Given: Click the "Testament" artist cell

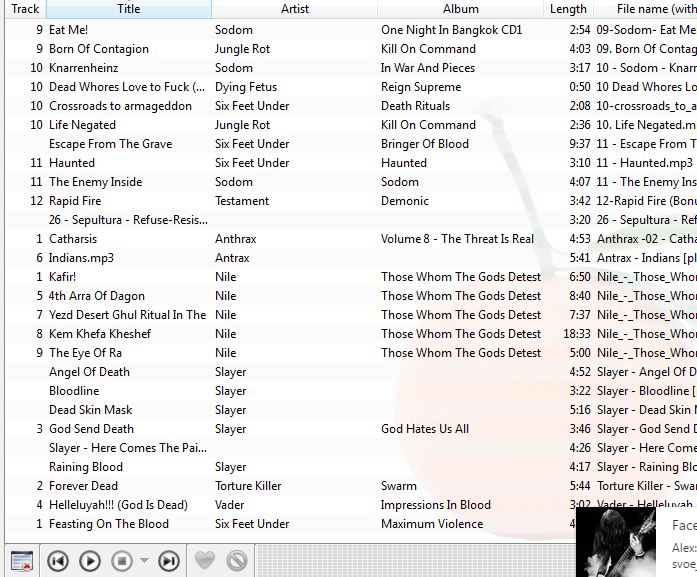Looking at the screenshot, I should coord(242,201).
